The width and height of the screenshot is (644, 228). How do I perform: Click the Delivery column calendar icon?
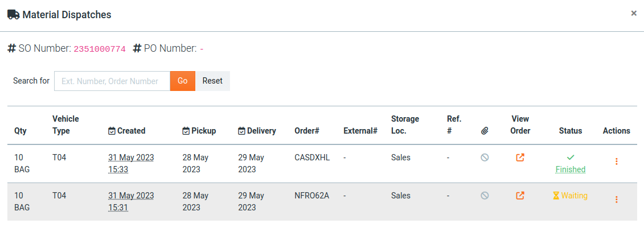click(241, 131)
